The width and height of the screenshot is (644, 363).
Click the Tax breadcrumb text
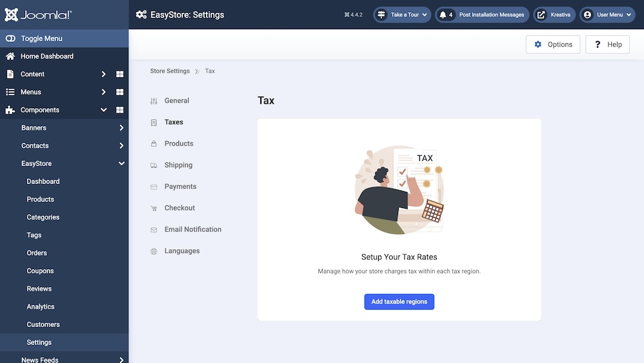click(210, 71)
